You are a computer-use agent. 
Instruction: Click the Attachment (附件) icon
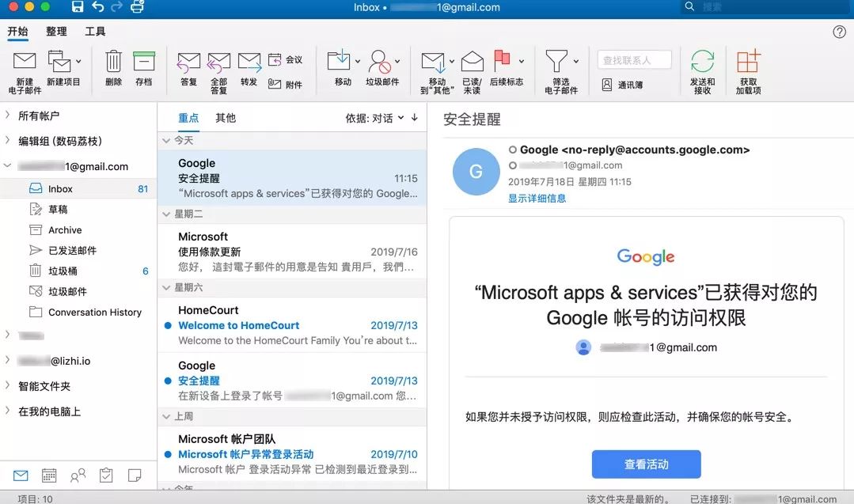(x=275, y=85)
